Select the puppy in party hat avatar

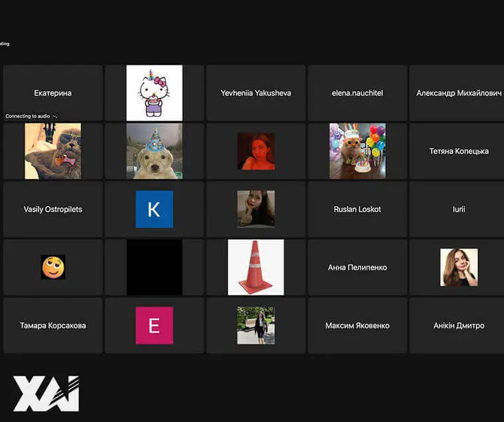(x=154, y=151)
